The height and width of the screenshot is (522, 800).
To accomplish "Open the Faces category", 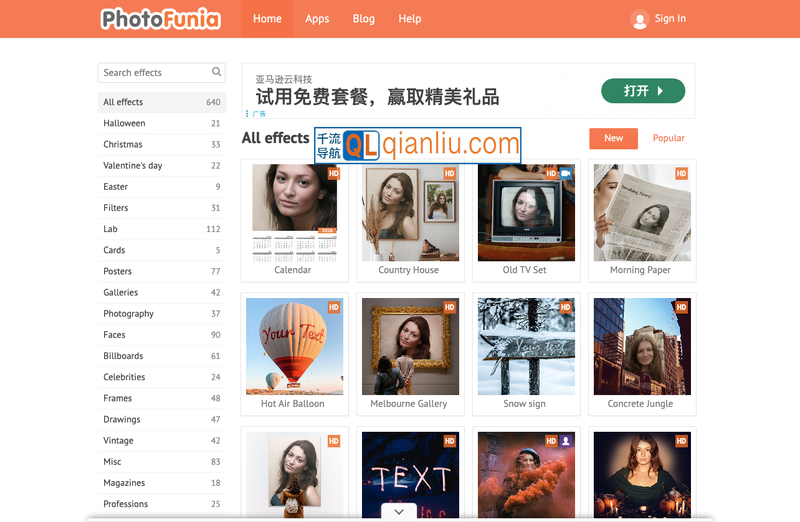I will [162, 335].
